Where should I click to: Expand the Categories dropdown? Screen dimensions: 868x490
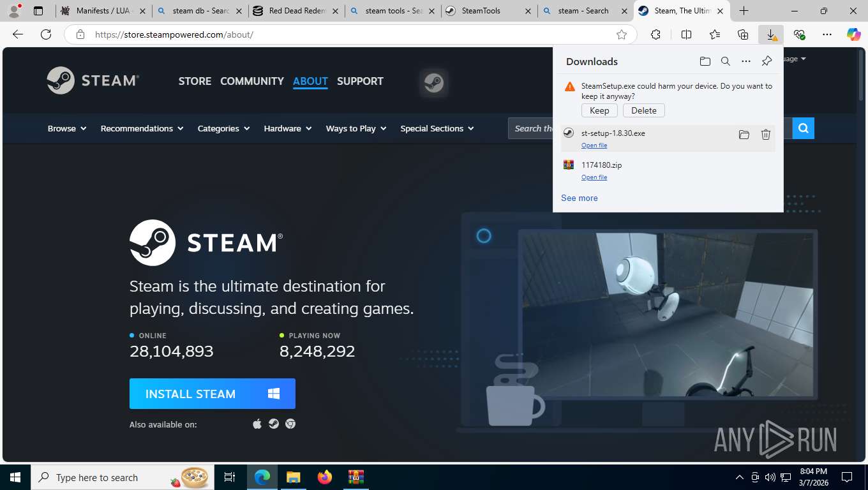(x=223, y=128)
